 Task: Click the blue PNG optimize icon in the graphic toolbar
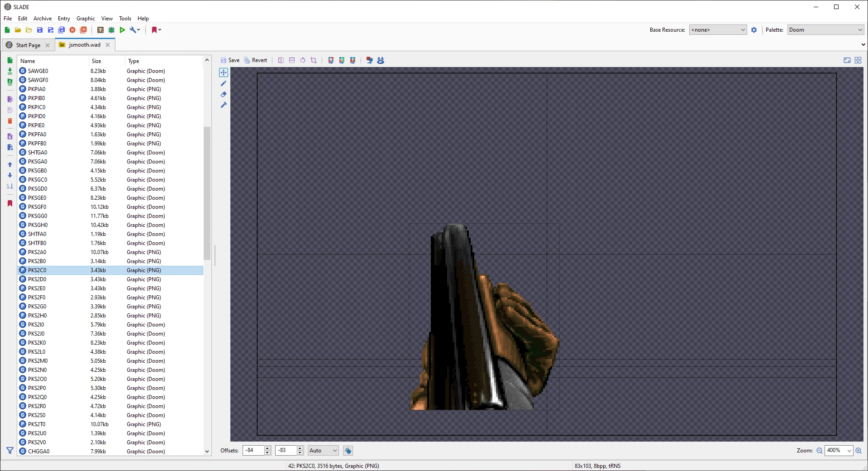click(x=381, y=60)
